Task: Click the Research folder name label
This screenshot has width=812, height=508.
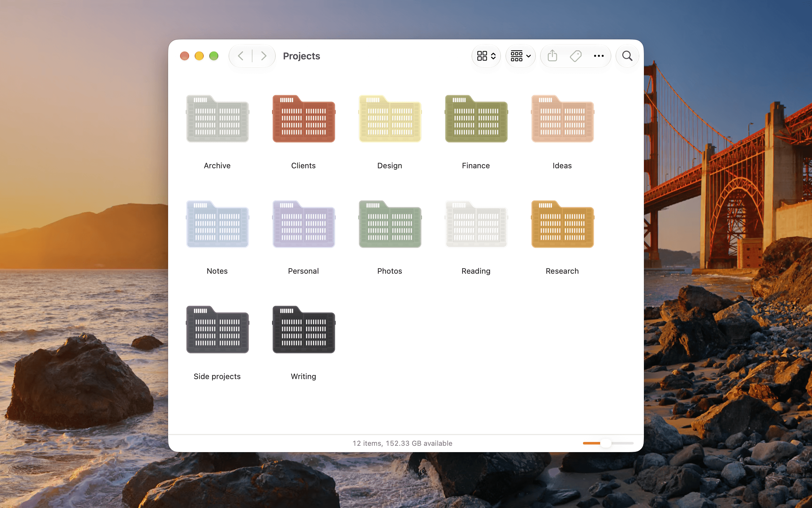Action: pos(562,271)
